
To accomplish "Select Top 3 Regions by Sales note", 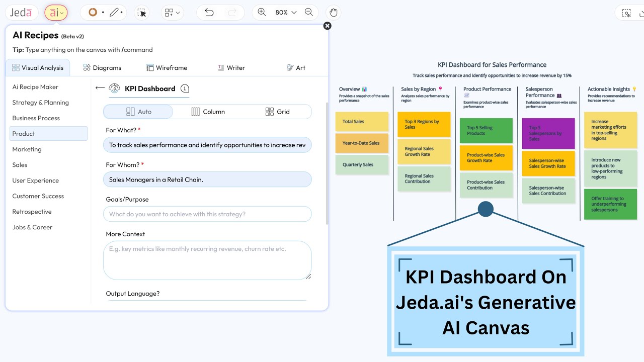I will point(424,124).
